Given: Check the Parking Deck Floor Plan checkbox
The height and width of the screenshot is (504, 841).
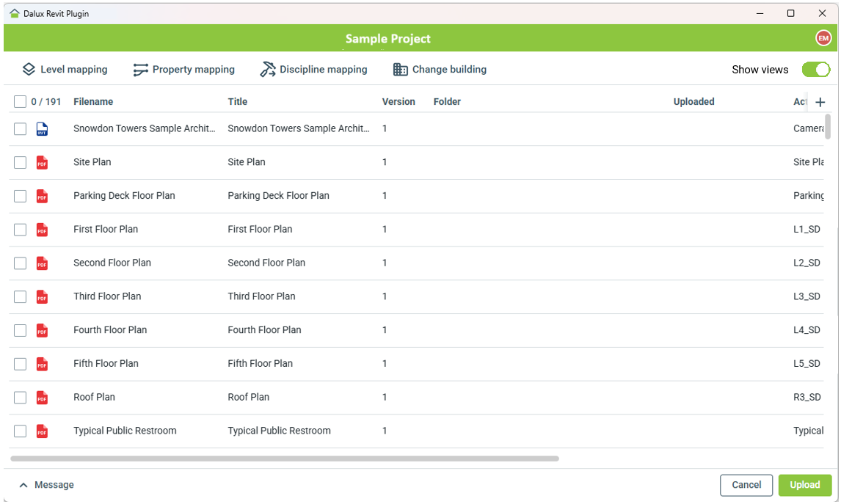Looking at the screenshot, I should point(20,196).
